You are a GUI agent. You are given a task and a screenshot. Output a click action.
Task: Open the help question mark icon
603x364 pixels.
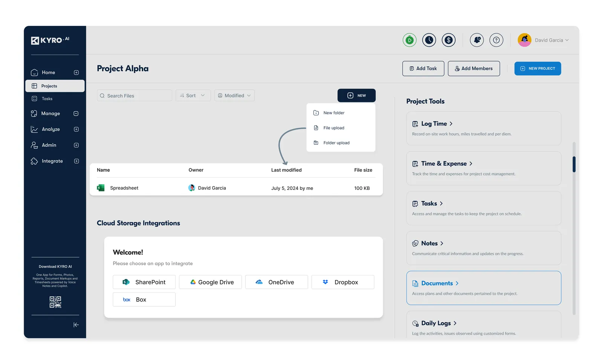click(496, 40)
